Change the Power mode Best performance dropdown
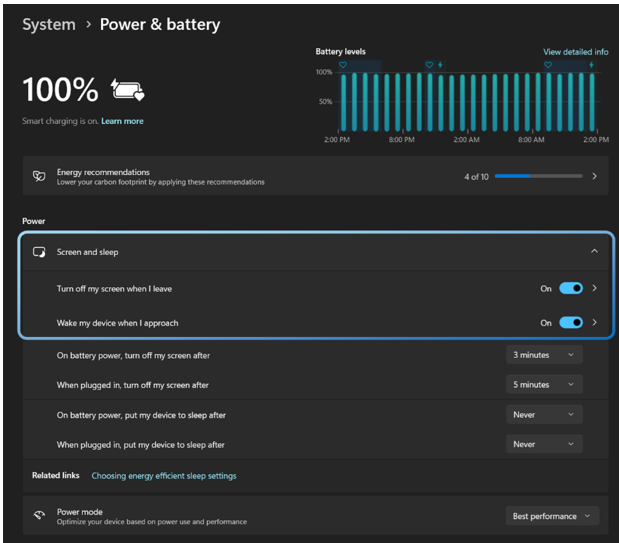 click(x=551, y=516)
